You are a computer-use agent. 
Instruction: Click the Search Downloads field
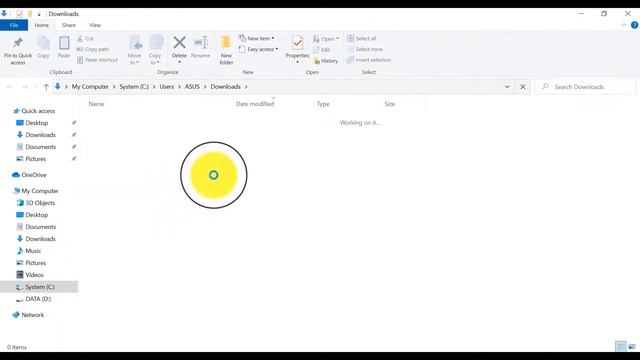pyautogui.click(x=586, y=87)
